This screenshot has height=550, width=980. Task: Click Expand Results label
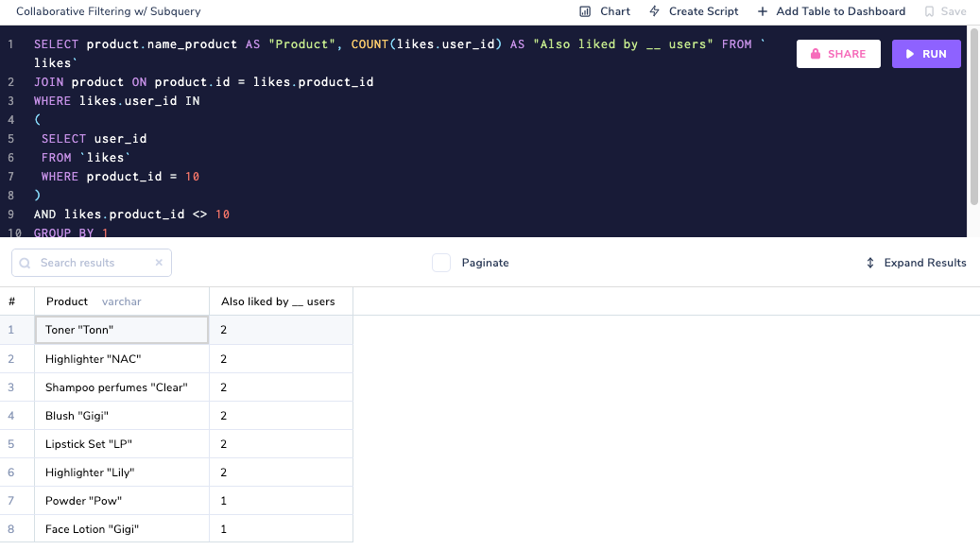925,263
